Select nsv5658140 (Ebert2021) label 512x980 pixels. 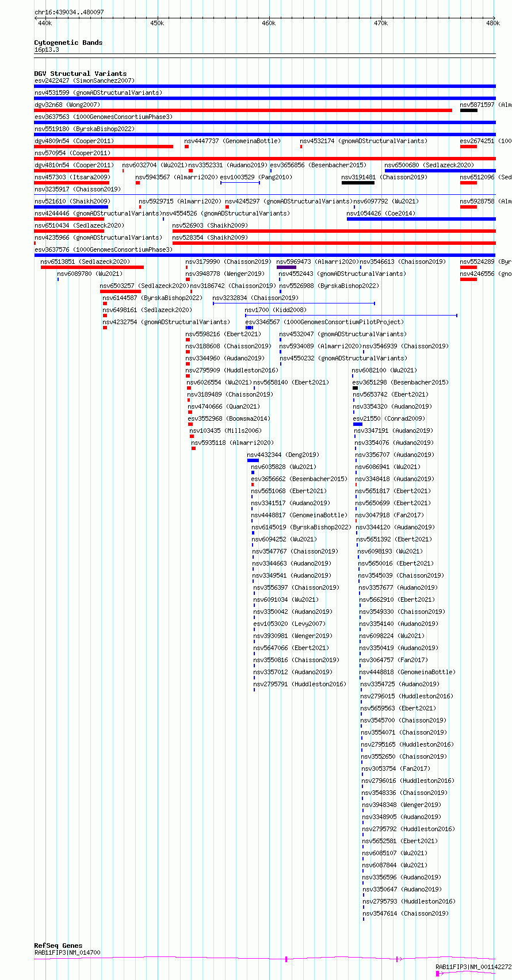(x=291, y=383)
